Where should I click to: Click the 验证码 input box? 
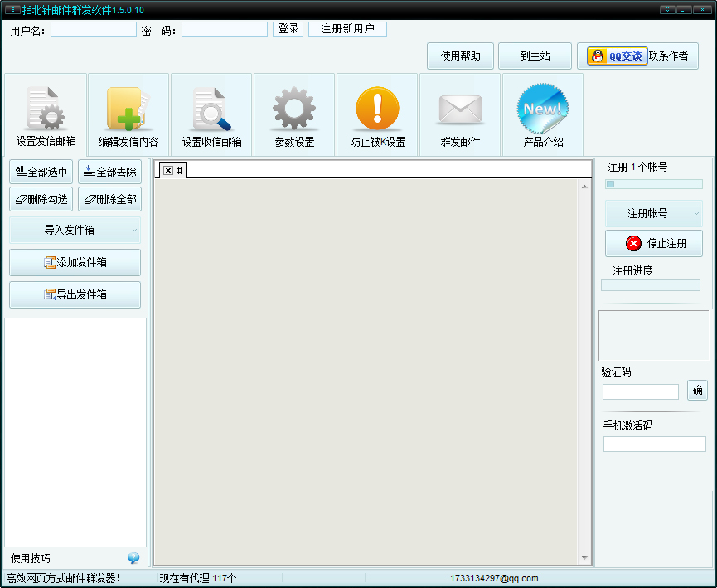[x=640, y=391]
